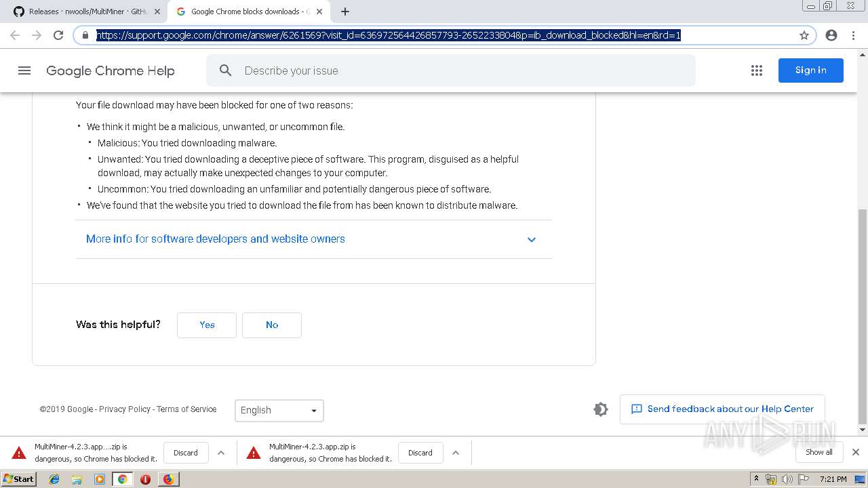Open the media player taskbar icon
Viewport: 868px width, 488px height.
[100, 479]
